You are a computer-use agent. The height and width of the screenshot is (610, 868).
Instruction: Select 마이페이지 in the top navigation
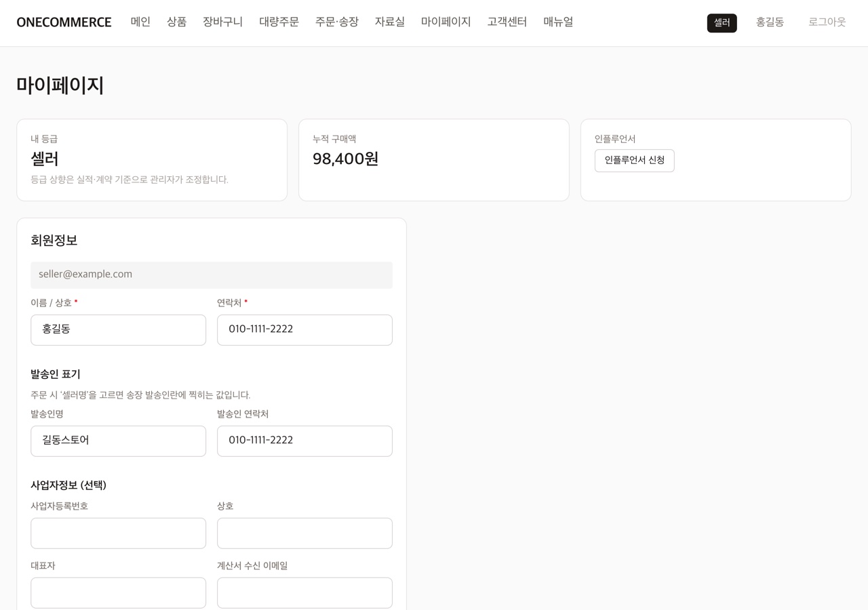(x=446, y=22)
